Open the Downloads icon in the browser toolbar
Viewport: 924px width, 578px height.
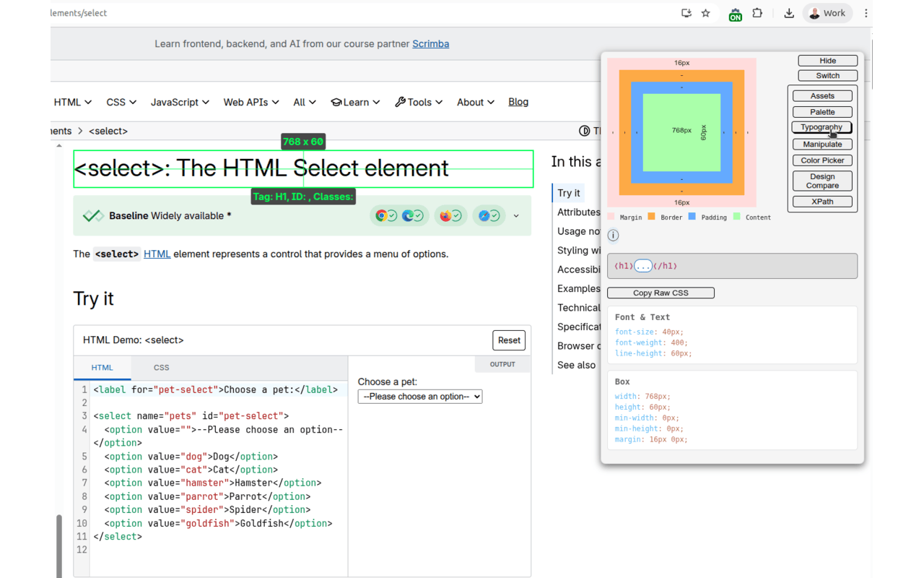(788, 13)
